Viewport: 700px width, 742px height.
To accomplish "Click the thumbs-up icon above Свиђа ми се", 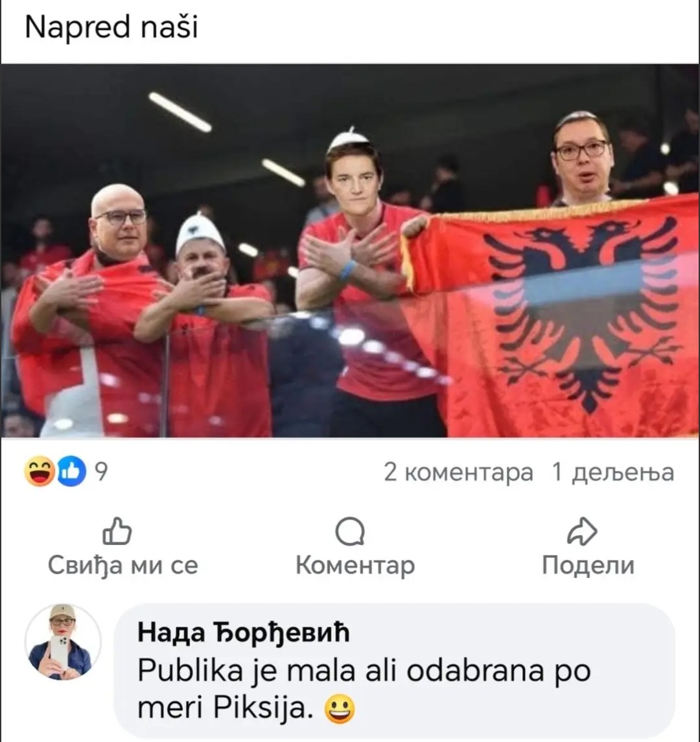I will tap(117, 531).
